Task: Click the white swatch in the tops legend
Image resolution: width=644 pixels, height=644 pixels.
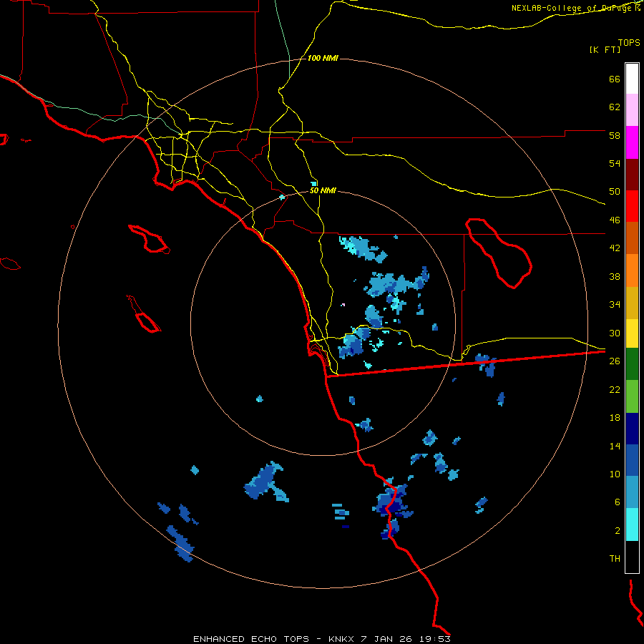Action: (x=632, y=79)
